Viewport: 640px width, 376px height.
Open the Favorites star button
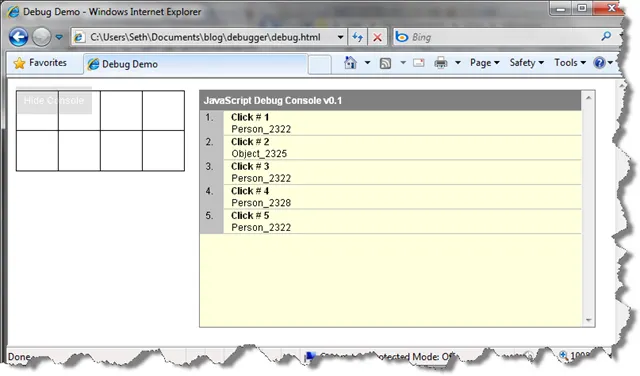(40, 63)
